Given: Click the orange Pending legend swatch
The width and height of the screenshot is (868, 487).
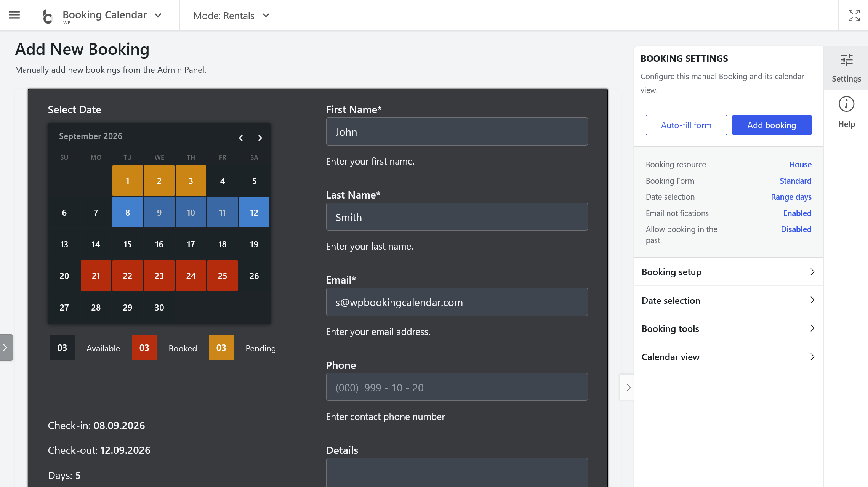Looking at the screenshot, I should point(221,347).
